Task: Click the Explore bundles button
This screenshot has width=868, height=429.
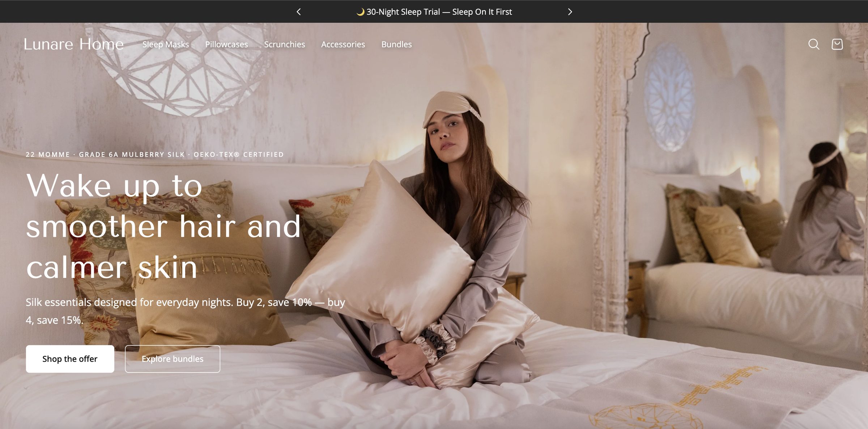Action: point(173,359)
